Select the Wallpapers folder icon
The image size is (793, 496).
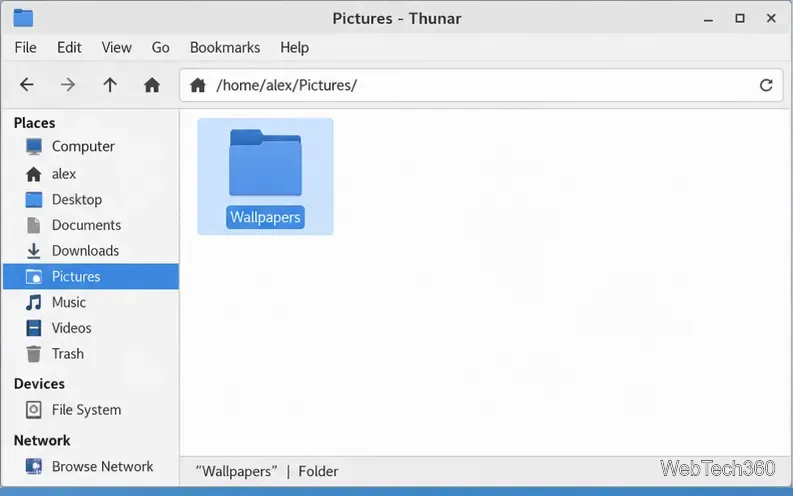point(266,162)
